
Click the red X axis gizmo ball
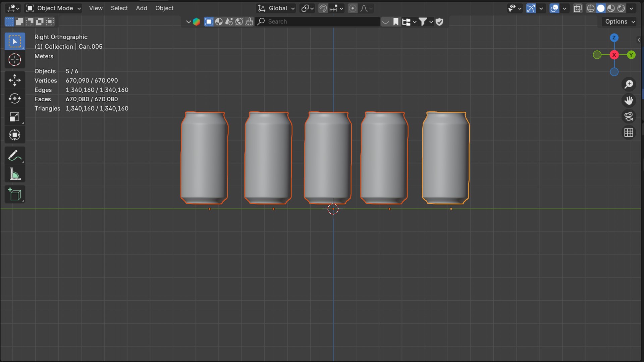[614, 55]
